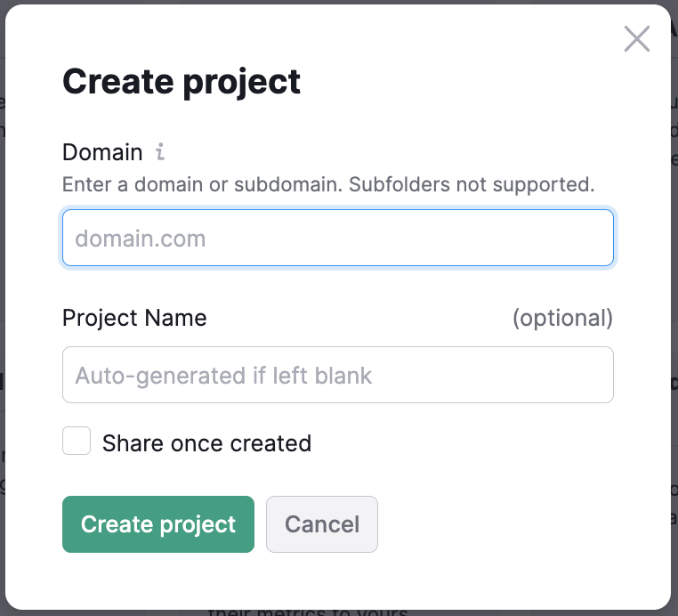678x616 pixels.
Task: Focus the domain.com input field
Action: 338,239
